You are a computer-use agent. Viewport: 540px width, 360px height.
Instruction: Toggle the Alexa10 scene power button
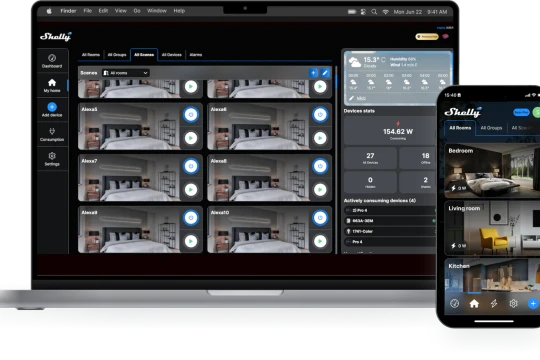click(320, 218)
